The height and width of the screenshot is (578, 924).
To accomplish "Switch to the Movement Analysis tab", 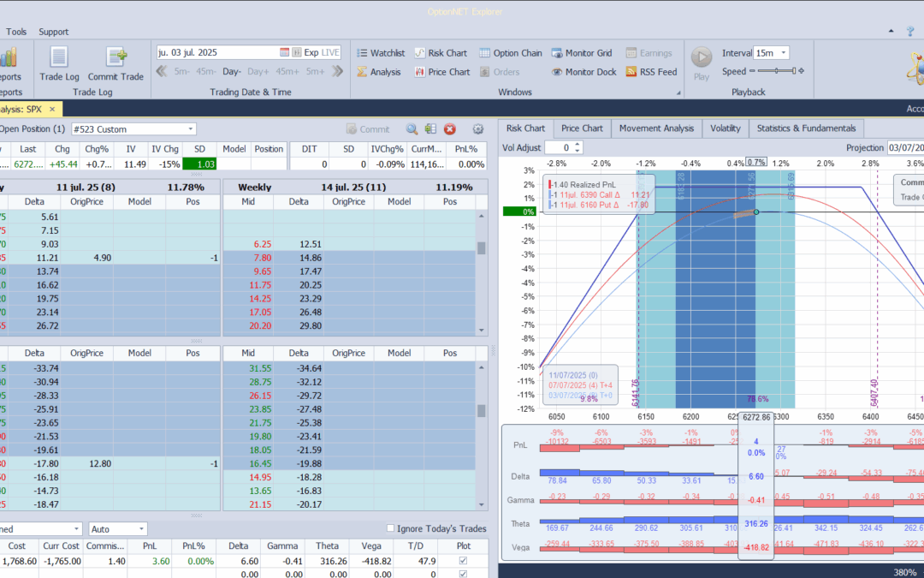I will pos(656,128).
